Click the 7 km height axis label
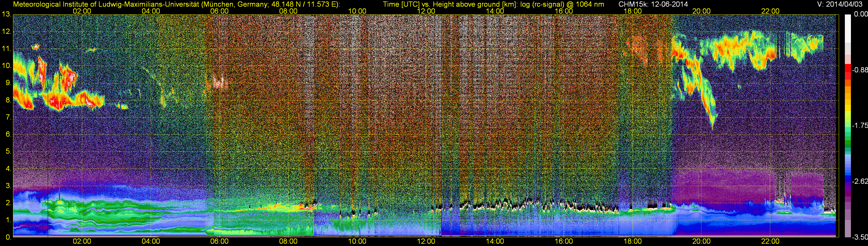The image size is (868, 246). (x=9, y=117)
